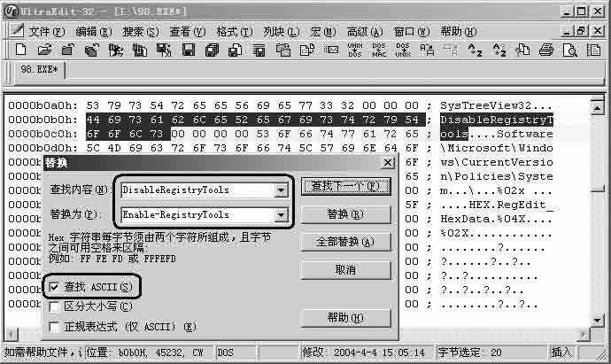611x364 pixels.
Task: Click the Save file diskette icon
Action: [188, 50]
